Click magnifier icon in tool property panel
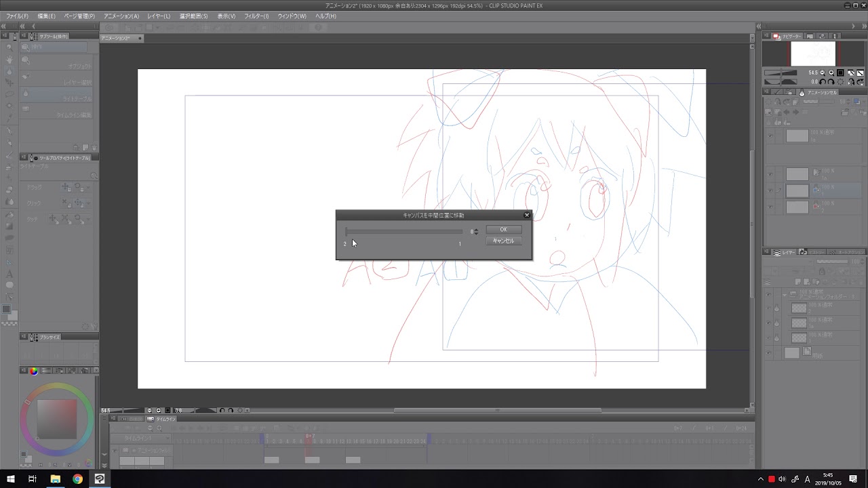The width and height of the screenshot is (868, 488). pyautogui.click(x=94, y=176)
